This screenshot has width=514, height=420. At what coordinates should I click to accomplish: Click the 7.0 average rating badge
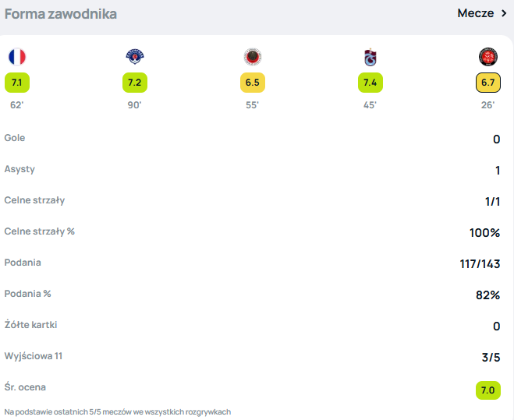coord(488,390)
